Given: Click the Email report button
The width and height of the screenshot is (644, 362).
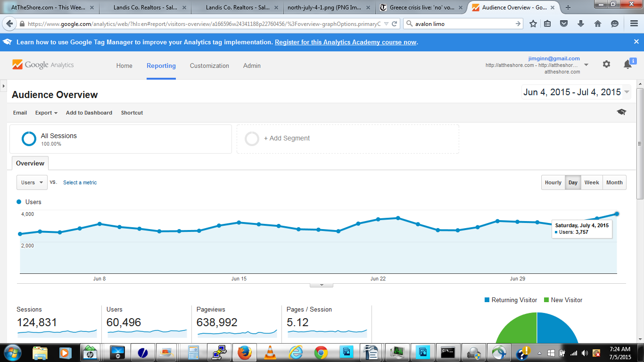Looking at the screenshot, I should pyautogui.click(x=20, y=113).
